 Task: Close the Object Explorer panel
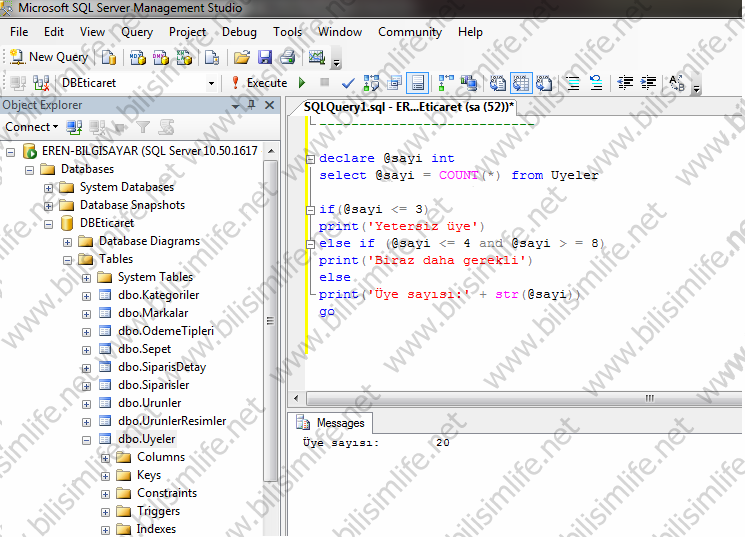pos(269,105)
